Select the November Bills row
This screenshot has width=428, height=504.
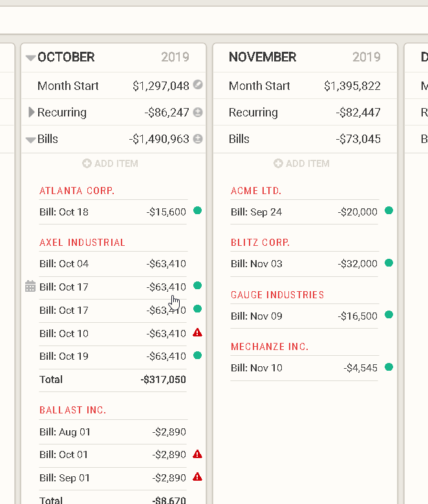point(305,139)
